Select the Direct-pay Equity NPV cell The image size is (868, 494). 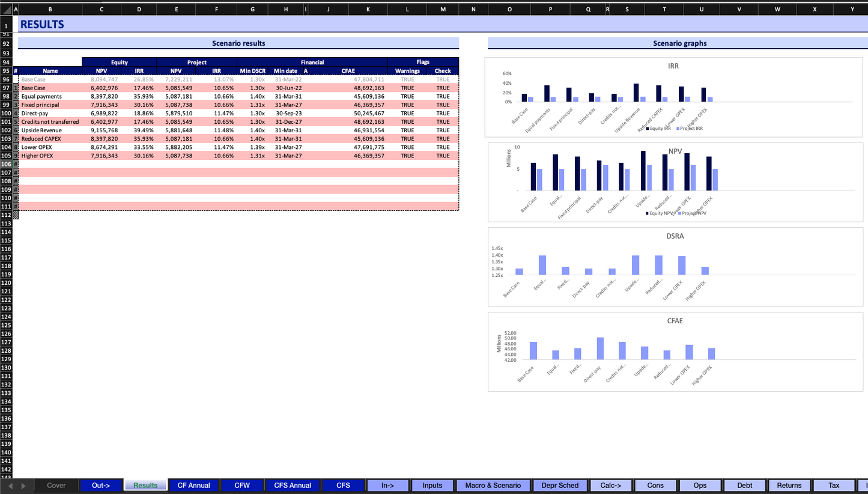104,113
